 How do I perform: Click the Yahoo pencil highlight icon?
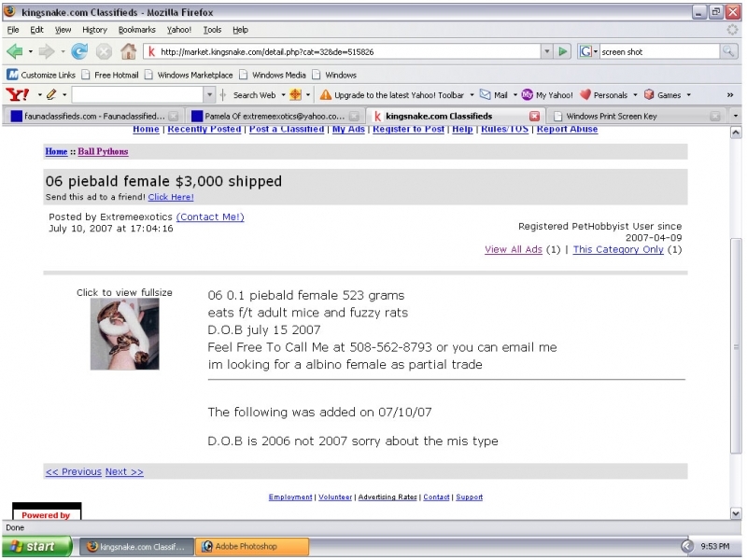click(x=51, y=95)
